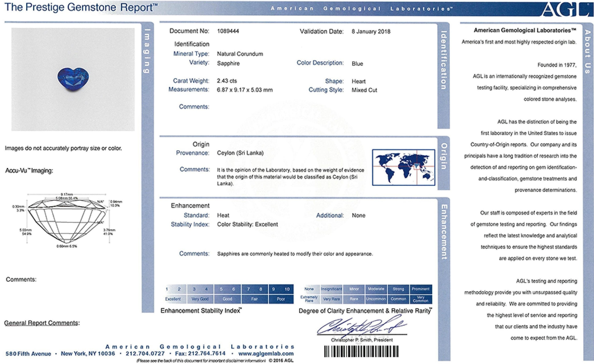Click the world map origin image
This screenshot has width=594, height=364.
pyautogui.click(x=404, y=167)
